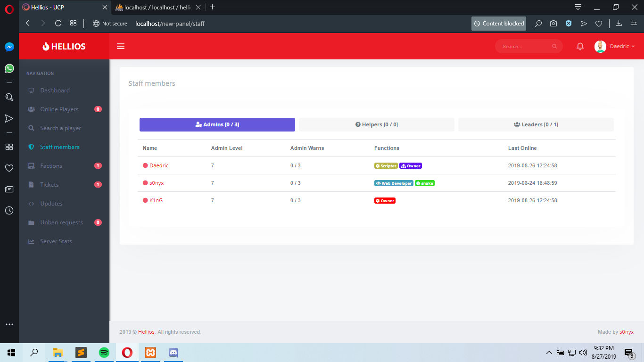
Task: Click the Last Online column header
Action: coord(522,148)
